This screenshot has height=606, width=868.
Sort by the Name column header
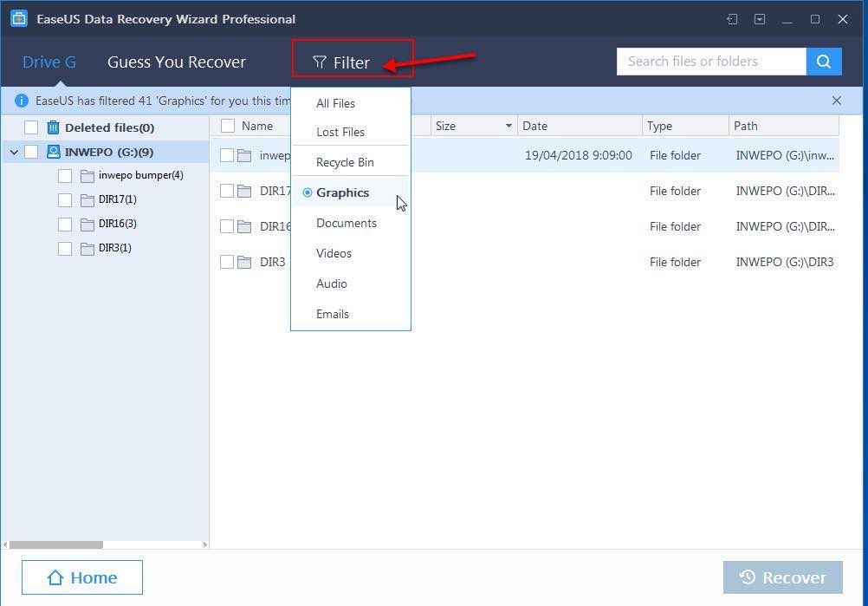(257, 126)
